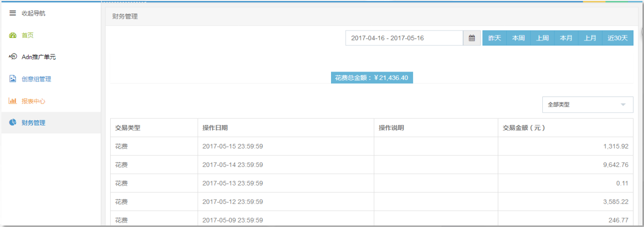Click the 交易金额（元）column header
This screenshot has width=644, height=227.
tap(524, 127)
